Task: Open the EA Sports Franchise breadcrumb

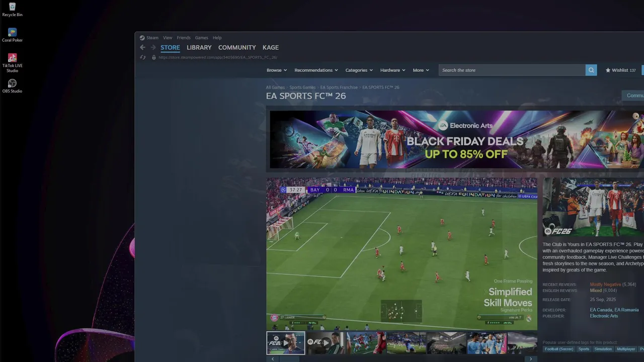Action: click(339, 87)
